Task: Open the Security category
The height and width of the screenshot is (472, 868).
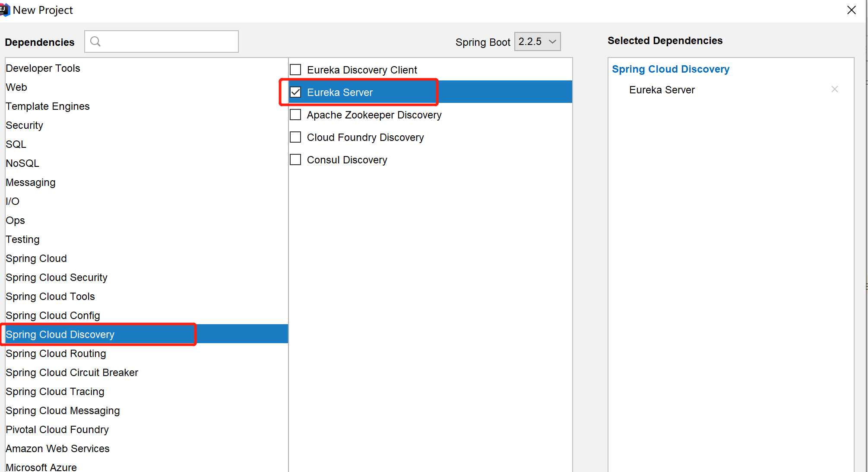Action: click(146, 125)
